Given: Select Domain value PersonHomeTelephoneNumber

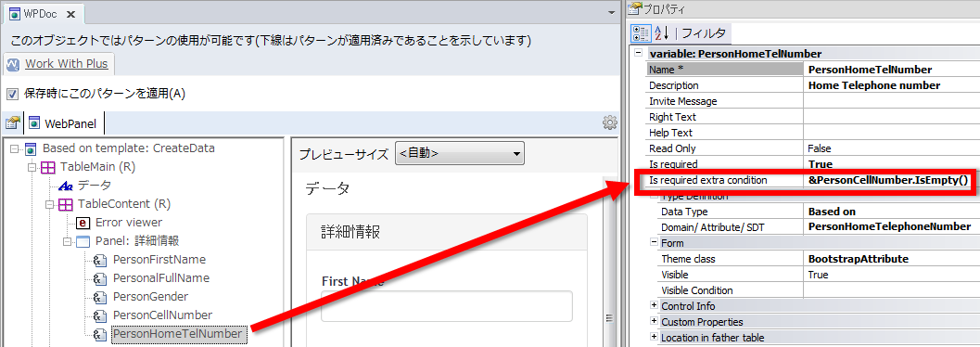Looking at the screenshot, I should 892,227.
